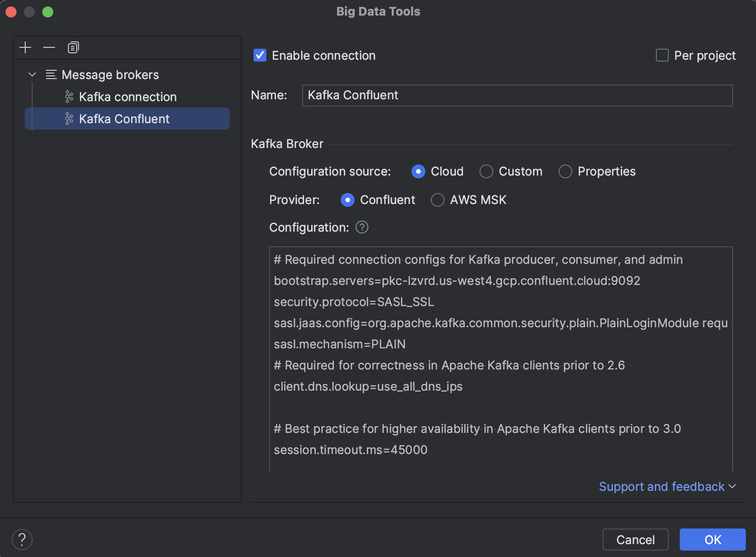The height and width of the screenshot is (557, 756).
Task: Open dialog help via bottom-left question mark
Action: (x=22, y=539)
